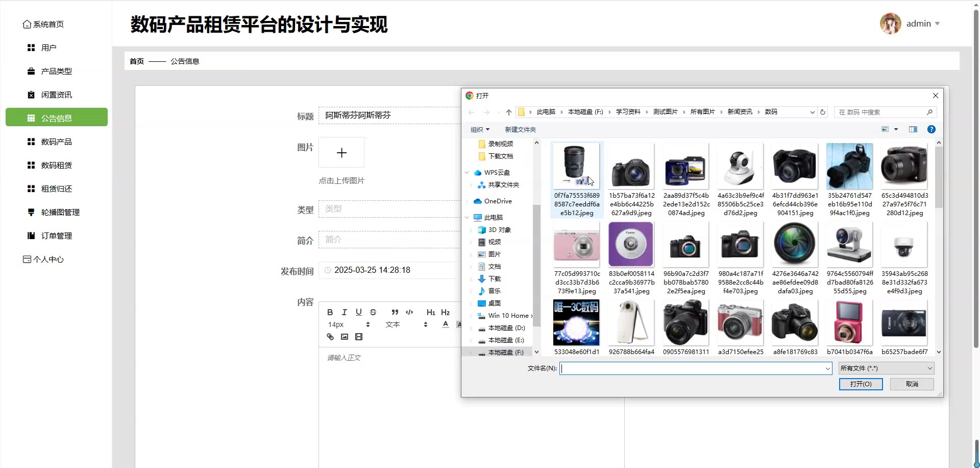The image size is (980, 468).
Task: Go up one folder level with up arrow
Action: [x=508, y=112]
